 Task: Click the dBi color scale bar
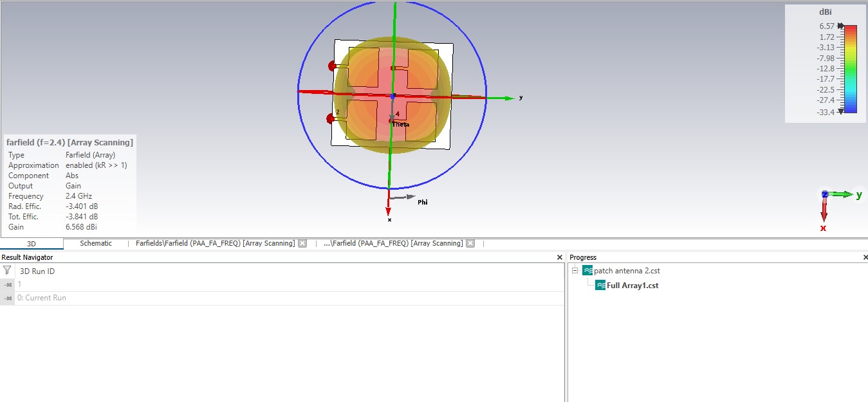851,69
